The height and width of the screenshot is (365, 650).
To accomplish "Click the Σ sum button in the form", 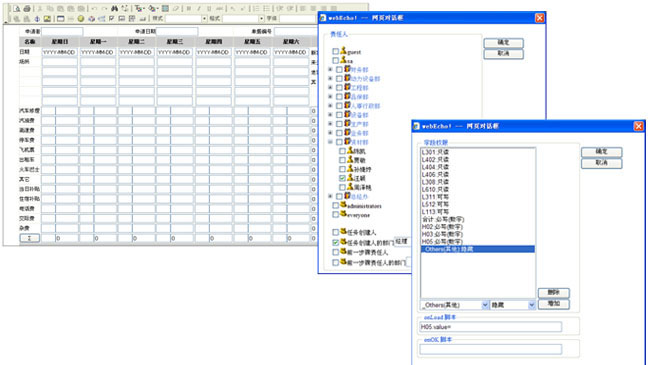I will [x=30, y=238].
